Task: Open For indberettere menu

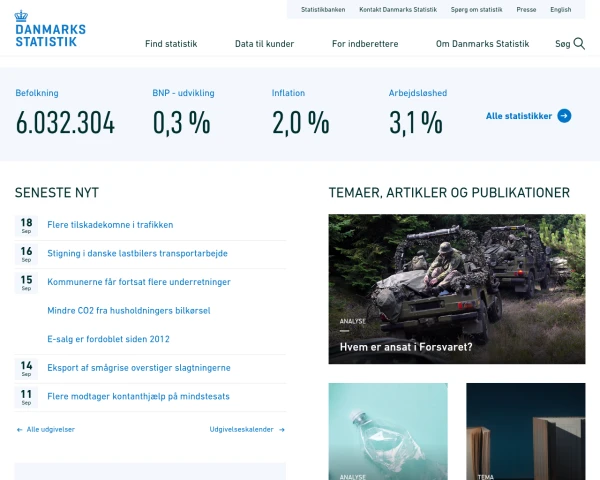Action: pos(365,44)
